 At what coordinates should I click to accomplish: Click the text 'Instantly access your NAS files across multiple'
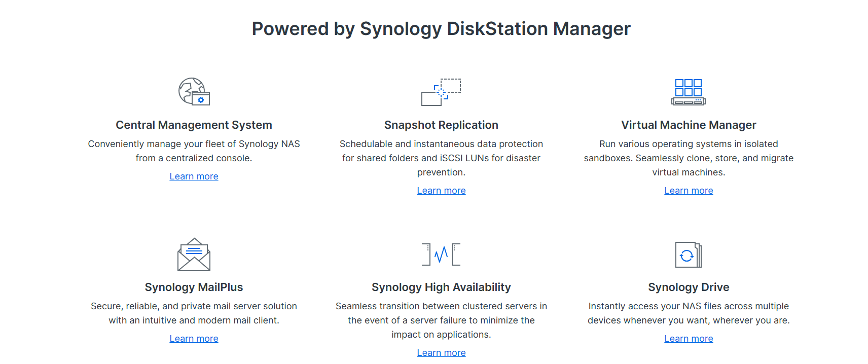tap(689, 306)
